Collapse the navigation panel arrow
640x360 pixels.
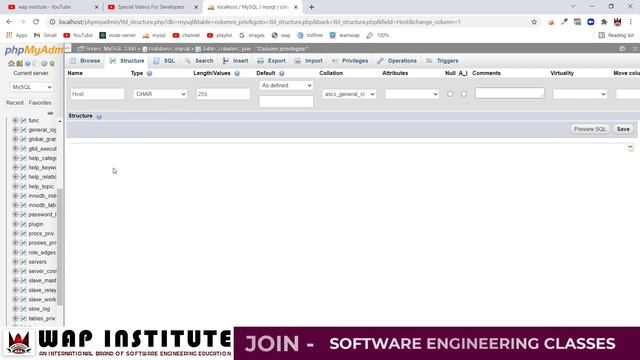click(x=68, y=48)
